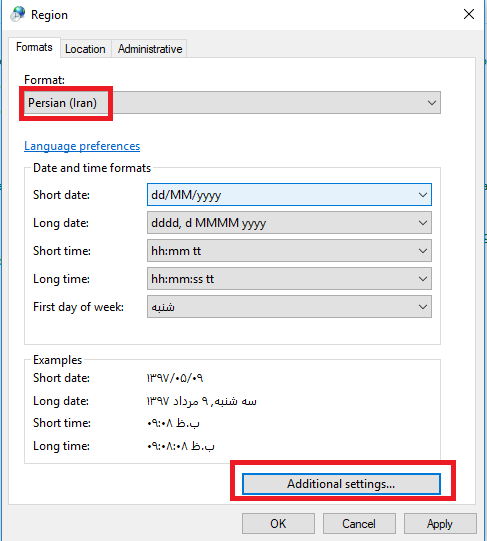Click the Region globe icon in title bar
The width and height of the screenshot is (487, 541).
(x=18, y=14)
